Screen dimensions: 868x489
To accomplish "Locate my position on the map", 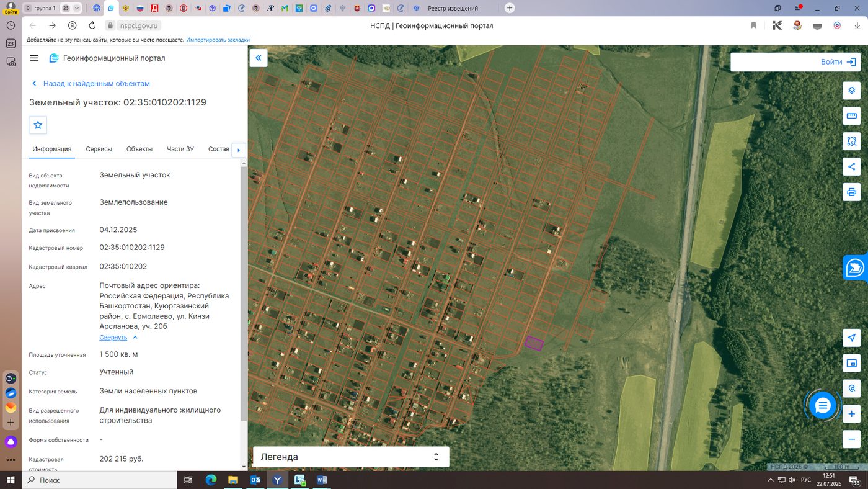I will pos(851,338).
